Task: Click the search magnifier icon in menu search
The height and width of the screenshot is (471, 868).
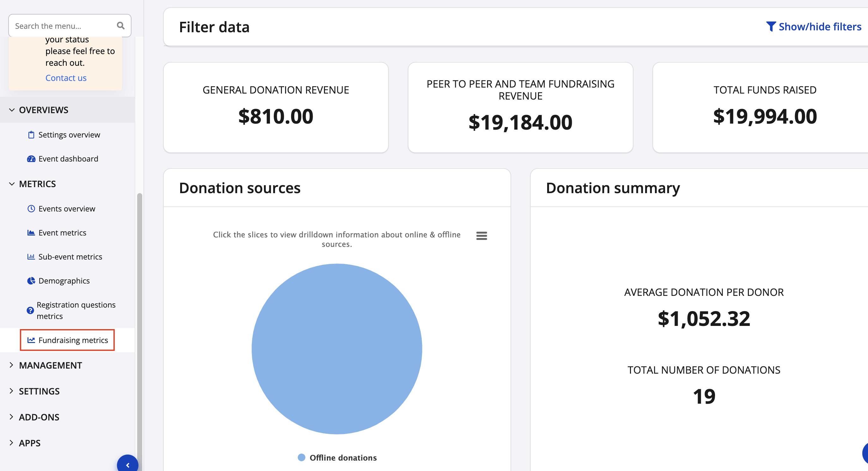Action: [x=121, y=26]
